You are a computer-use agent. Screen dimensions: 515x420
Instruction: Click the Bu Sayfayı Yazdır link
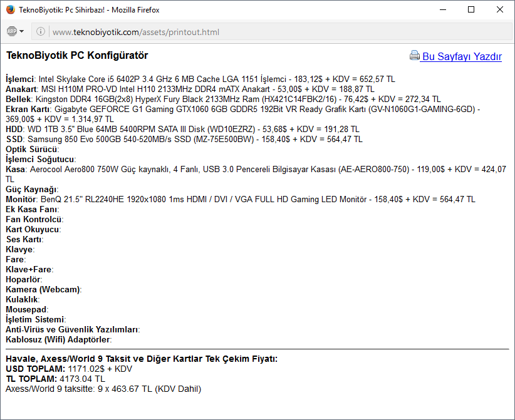pos(462,56)
